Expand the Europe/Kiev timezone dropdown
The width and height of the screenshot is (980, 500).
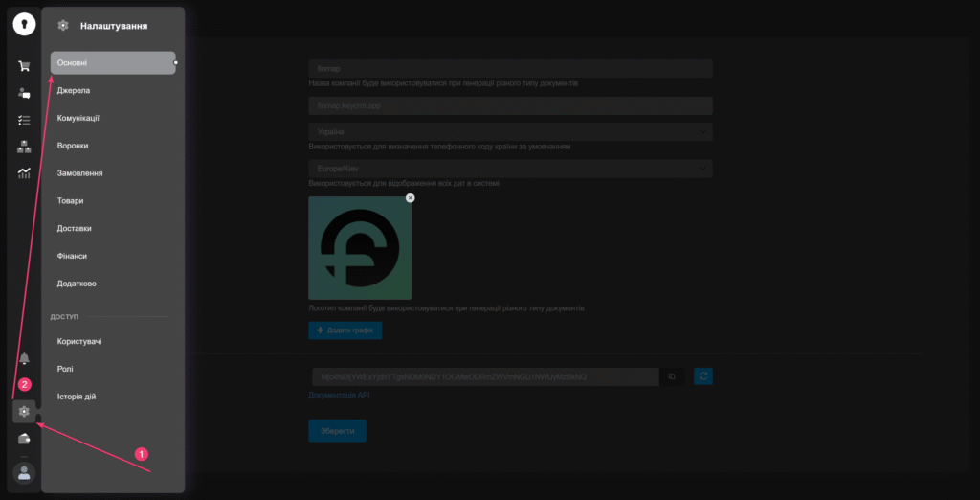(510, 169)
